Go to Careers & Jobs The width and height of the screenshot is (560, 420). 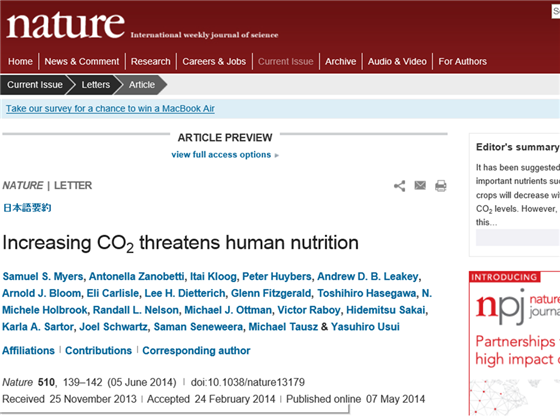214,61
